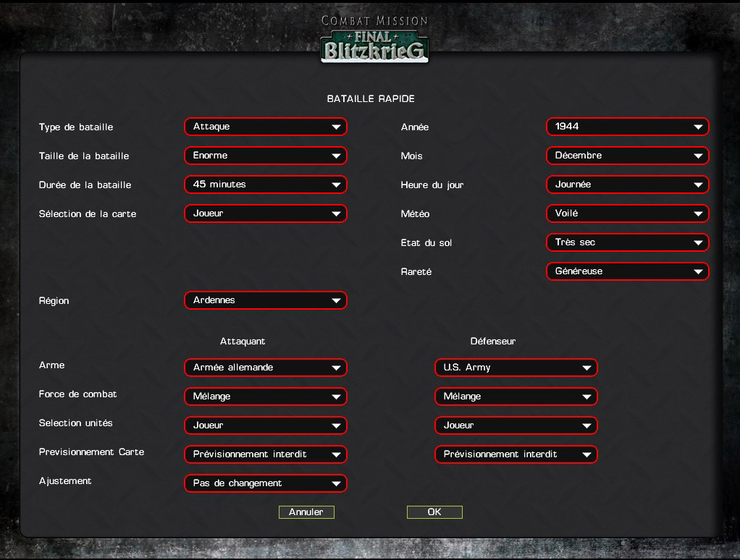Open the Météo dropdown showing Voilé
Screen dimensions: 740x560
(628, 213)
